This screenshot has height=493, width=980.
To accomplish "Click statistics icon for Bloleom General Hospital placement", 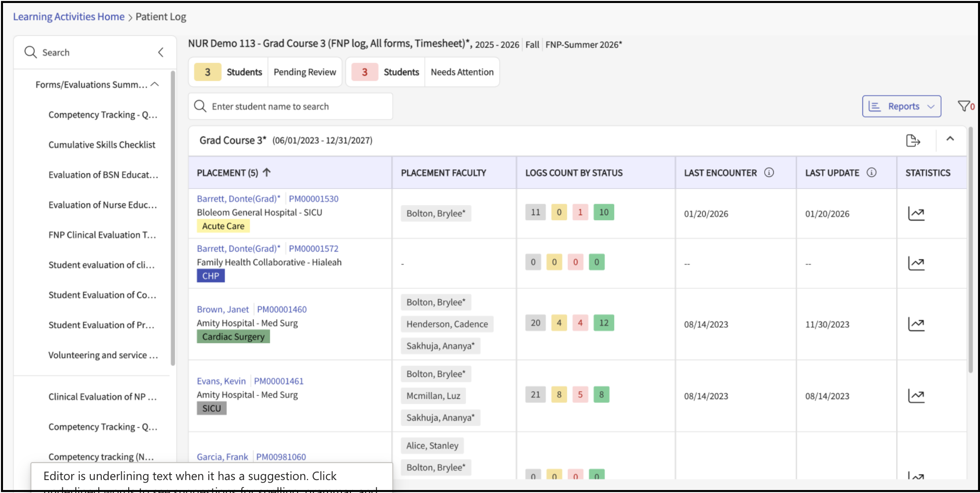I will tap(916, 214).
